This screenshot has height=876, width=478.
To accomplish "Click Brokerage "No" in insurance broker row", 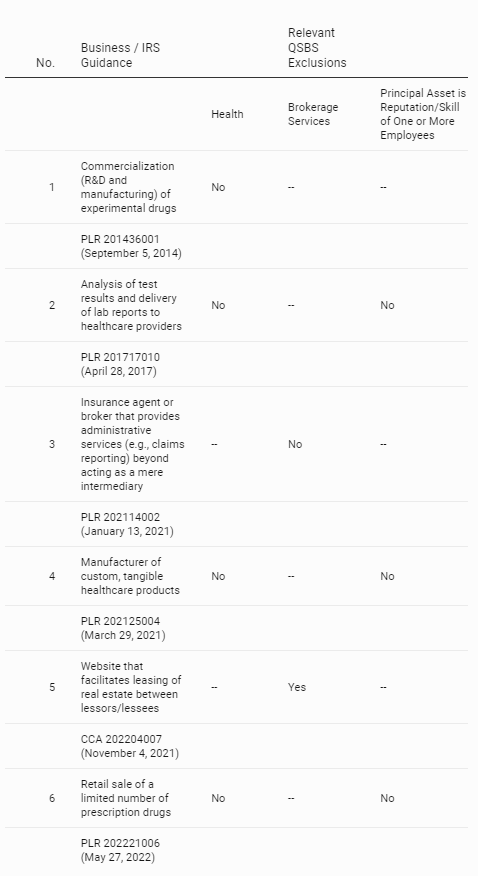I will [295, 444].
